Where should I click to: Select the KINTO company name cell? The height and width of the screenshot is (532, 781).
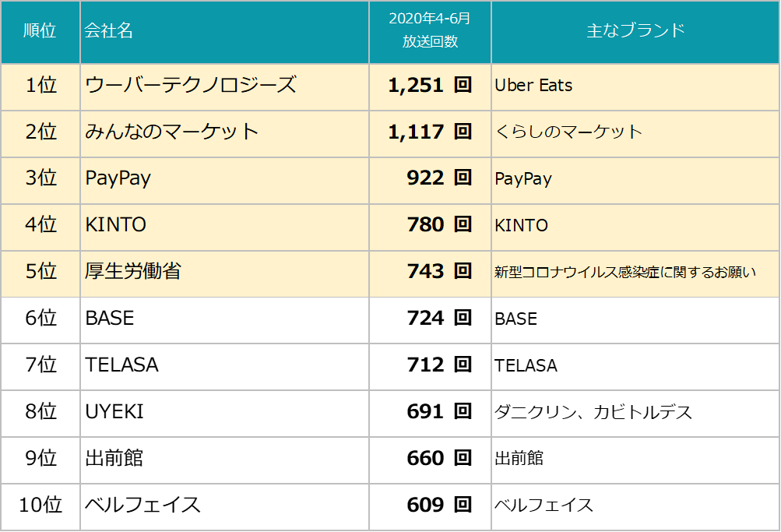[x=116, y=225]
